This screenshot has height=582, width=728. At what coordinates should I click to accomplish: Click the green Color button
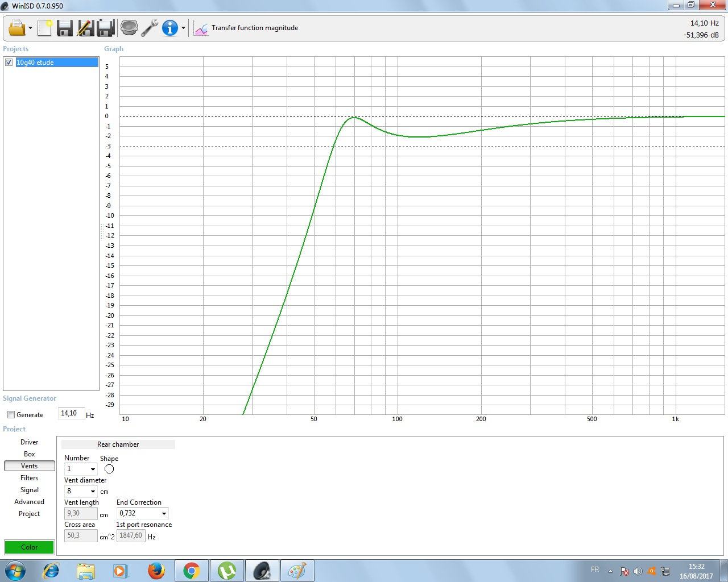tap(30, 547)
